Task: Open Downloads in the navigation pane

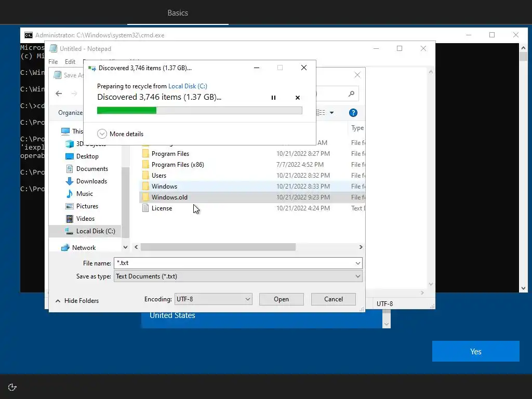Action: (x=91, y=181)
